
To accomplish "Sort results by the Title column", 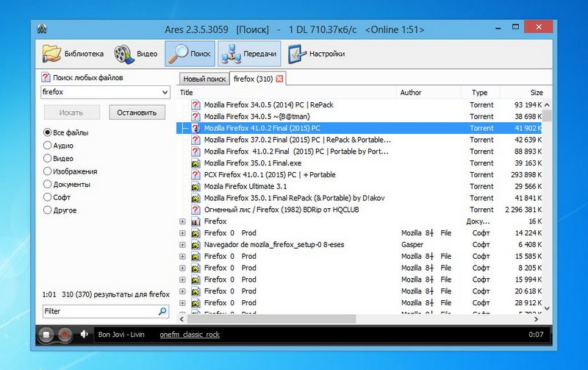I will pyautogui.click(x=287, y=92).
